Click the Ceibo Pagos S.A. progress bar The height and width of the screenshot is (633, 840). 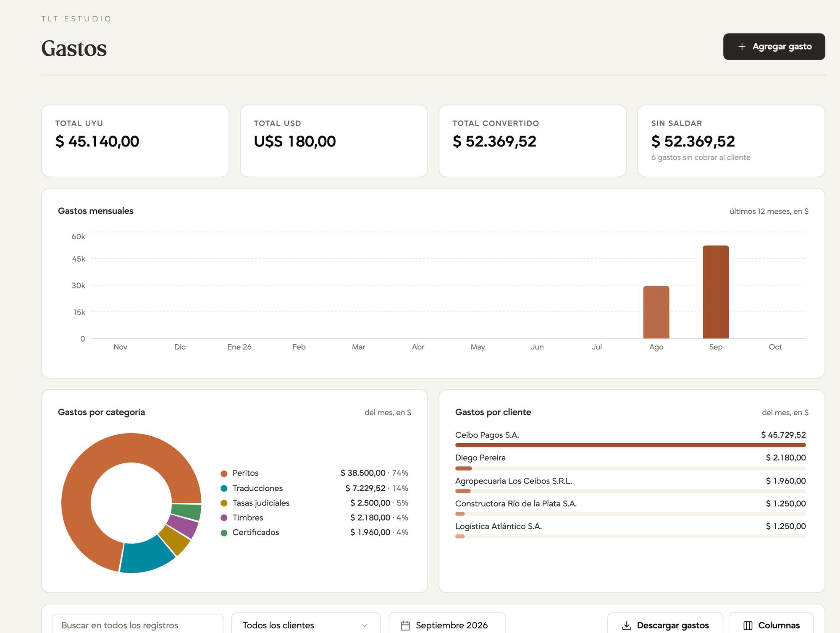tap(630, 445)
